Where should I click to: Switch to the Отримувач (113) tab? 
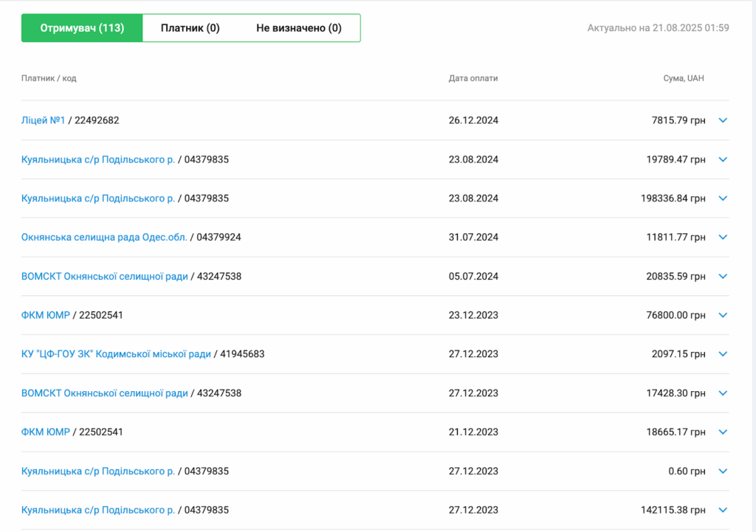point(82,28)
